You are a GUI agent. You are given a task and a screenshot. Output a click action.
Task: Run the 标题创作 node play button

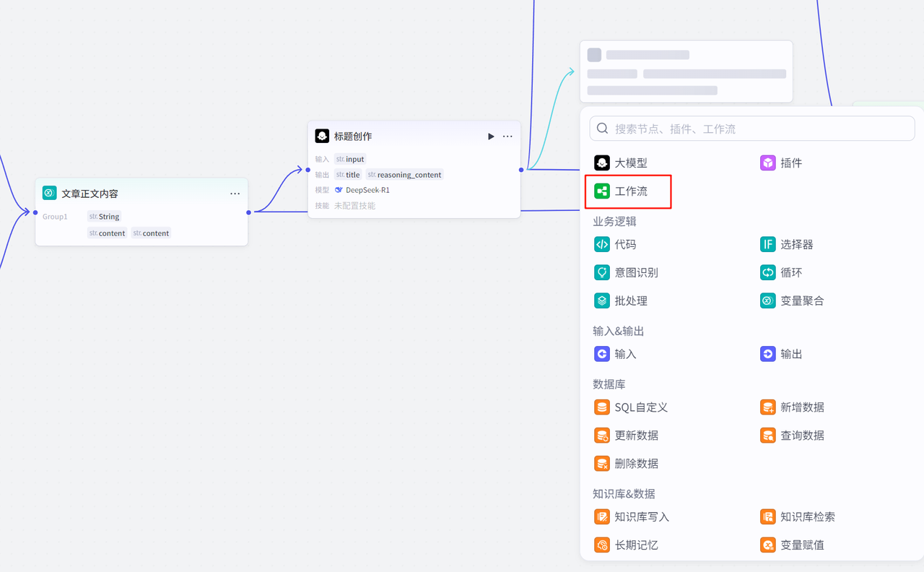pos(491,136)
